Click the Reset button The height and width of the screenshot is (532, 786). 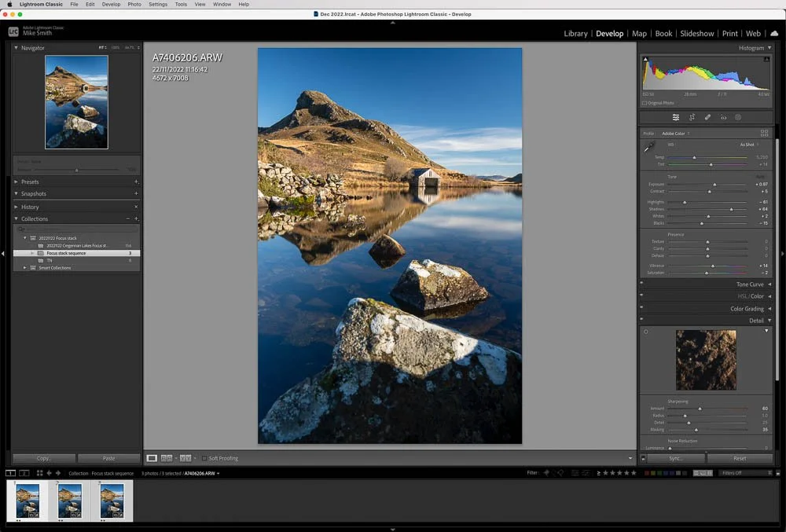coord(740,458)
